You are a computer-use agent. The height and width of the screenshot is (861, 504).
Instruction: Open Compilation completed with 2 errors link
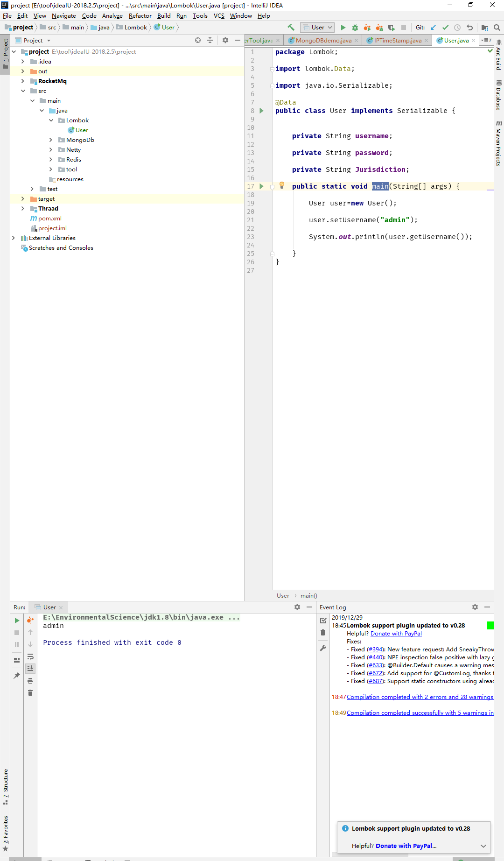point(420,697)
